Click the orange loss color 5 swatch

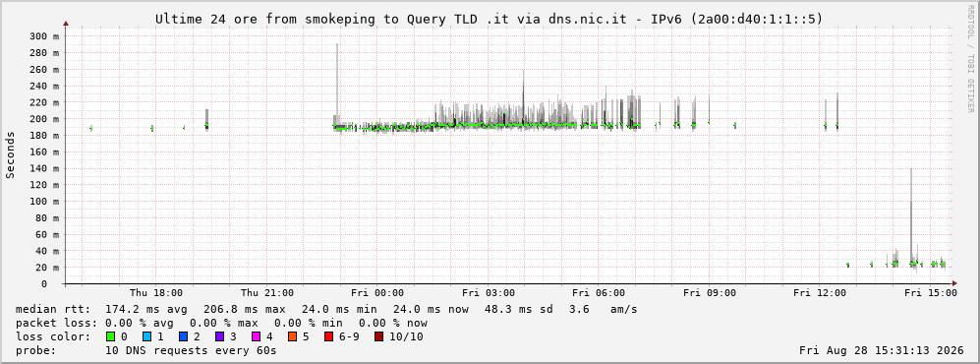coord(292,337)
